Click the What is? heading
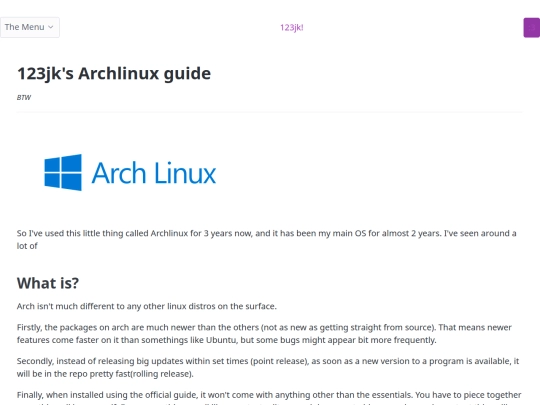The image size is (540, 405). click(x=48, y=283)
